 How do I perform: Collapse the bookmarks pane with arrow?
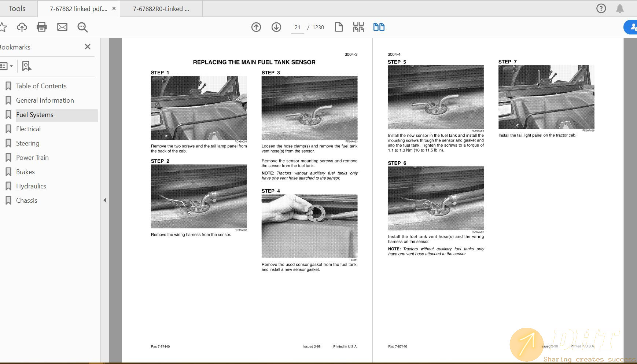[105, 200]
